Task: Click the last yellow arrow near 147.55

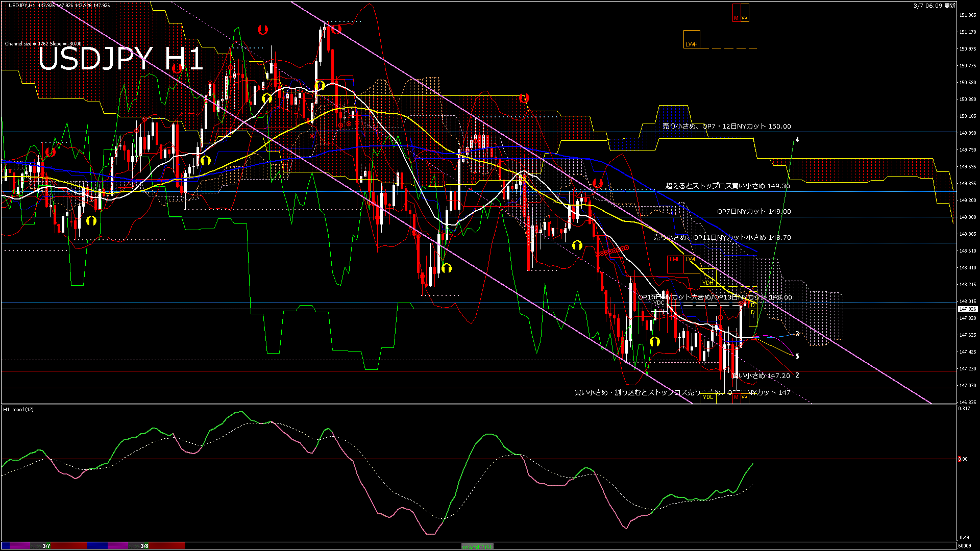Action: [655, 341]
